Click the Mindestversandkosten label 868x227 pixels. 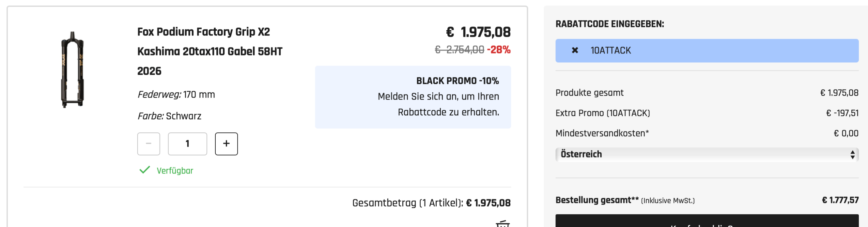(x=602, y=133)
